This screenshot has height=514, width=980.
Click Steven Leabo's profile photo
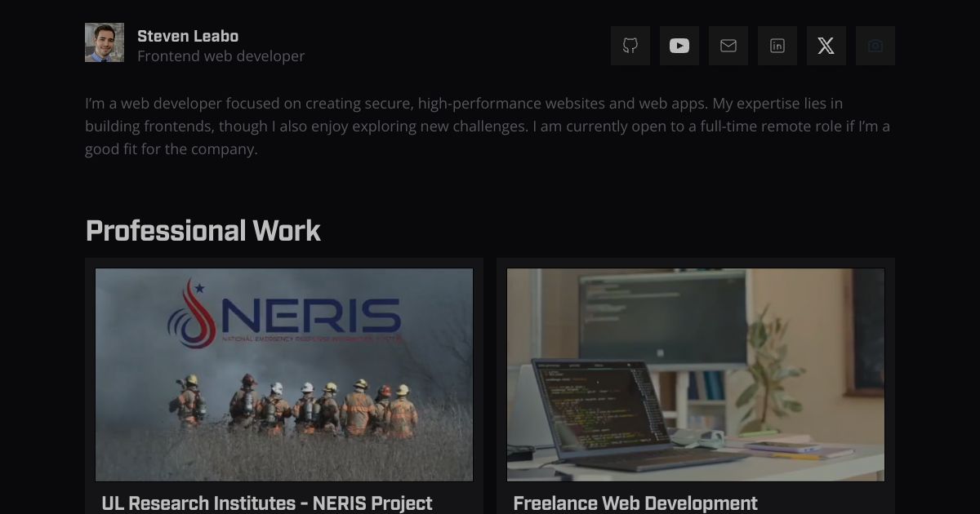point(105,42)
